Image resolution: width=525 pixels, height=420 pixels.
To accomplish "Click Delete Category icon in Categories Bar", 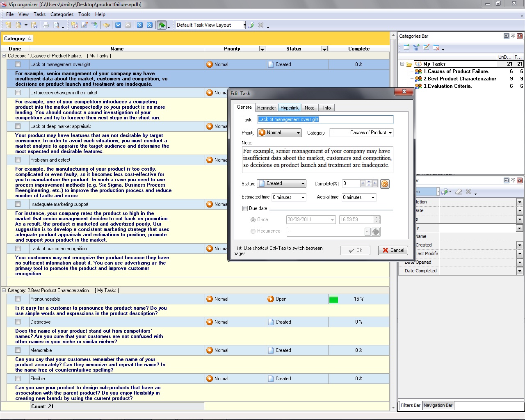I will (x=436, y=48).
